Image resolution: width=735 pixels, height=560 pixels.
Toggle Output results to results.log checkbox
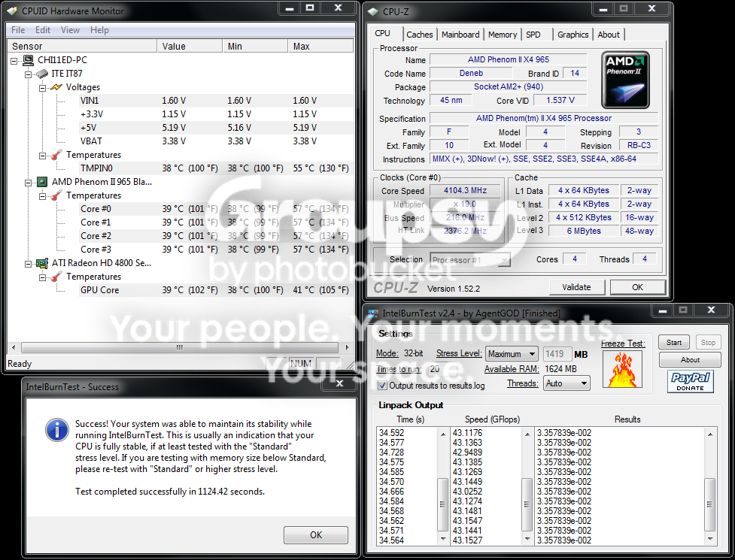coord(382,386)
